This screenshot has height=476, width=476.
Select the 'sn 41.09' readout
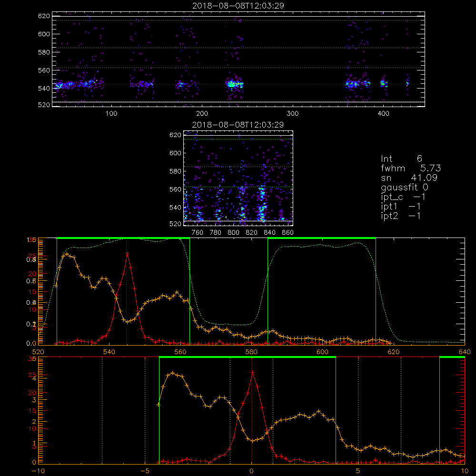pyautogui.click(x=409, y=178)
